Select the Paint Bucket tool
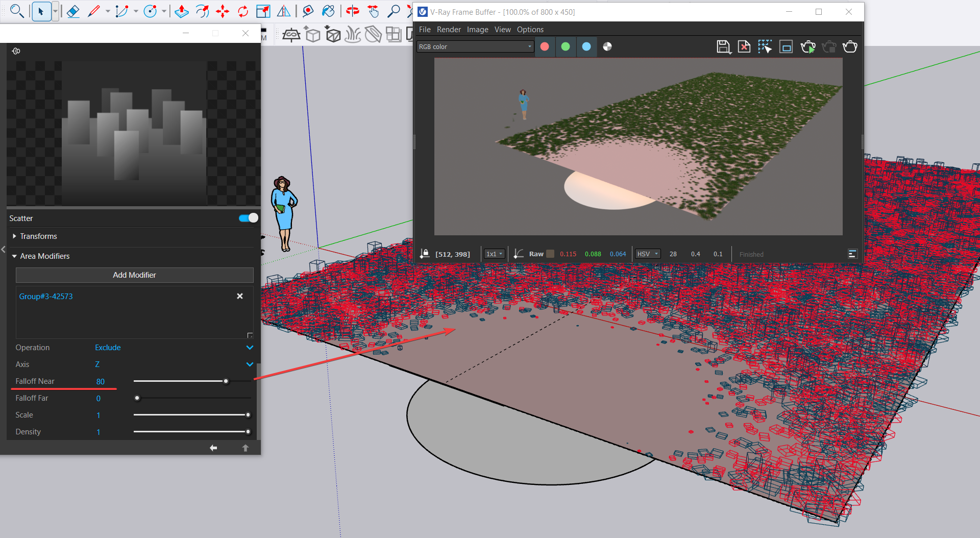Screen dimensions: 980x538 click(329, 11)
